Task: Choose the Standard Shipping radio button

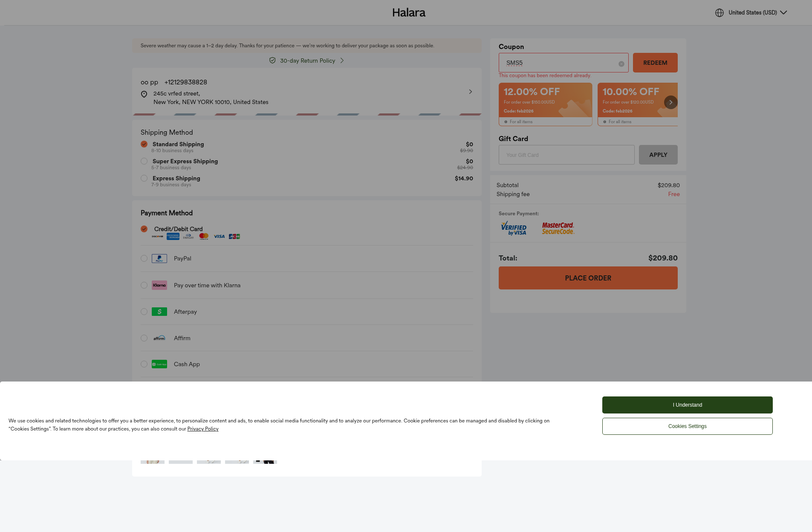Action: click(x=144, y=145)
